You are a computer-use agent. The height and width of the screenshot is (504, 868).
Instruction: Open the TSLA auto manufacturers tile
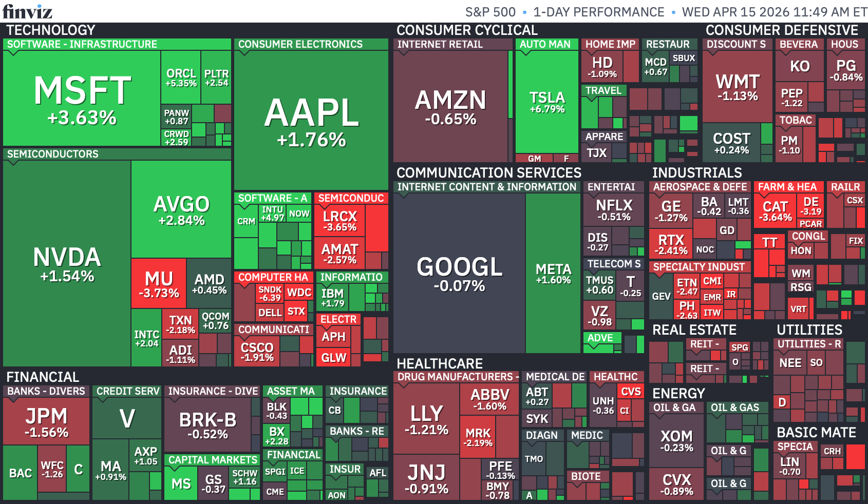coord(546,102)
